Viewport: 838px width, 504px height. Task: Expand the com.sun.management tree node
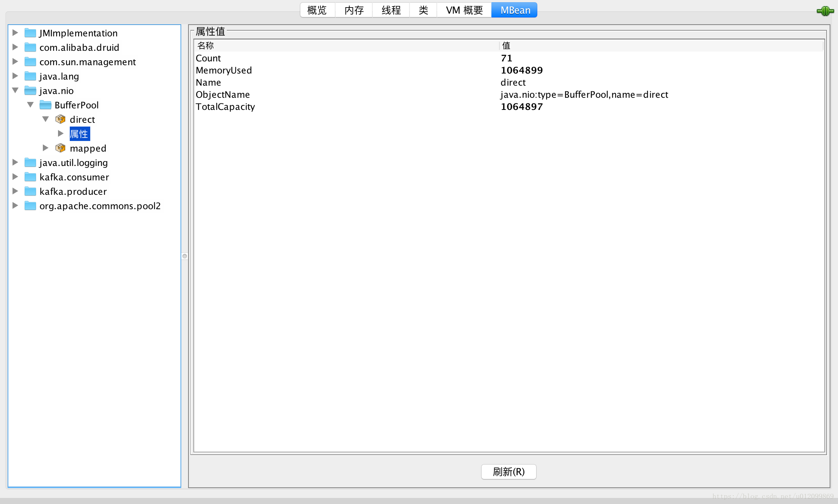(x=15, y=61)
